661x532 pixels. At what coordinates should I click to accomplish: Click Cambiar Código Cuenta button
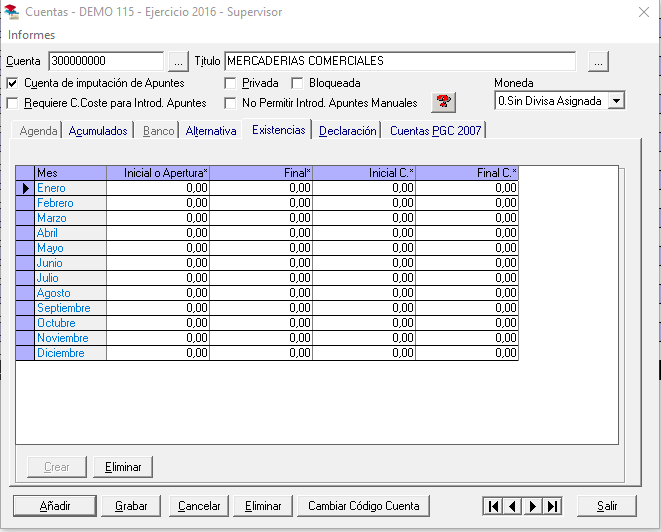365,506
